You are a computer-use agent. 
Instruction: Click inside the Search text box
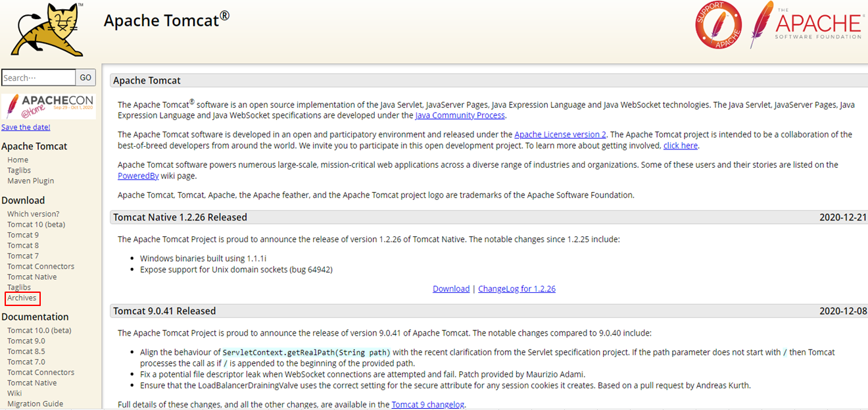pos(38,78)
